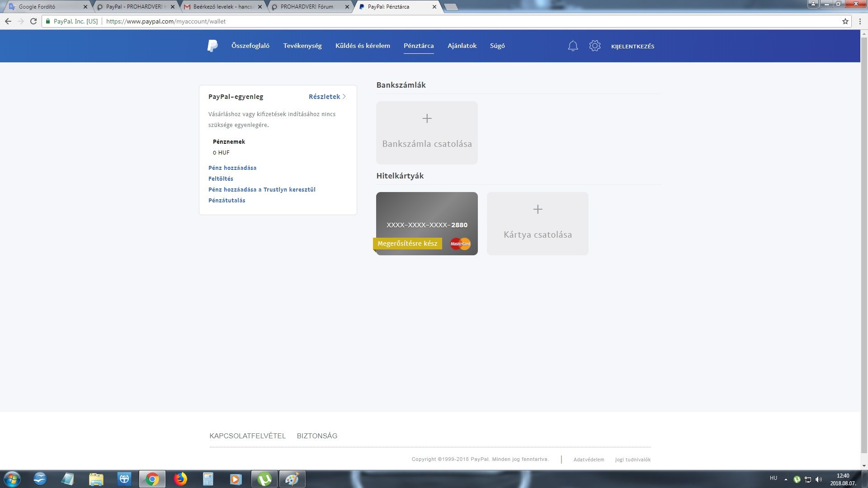The height and width of the screenshot is (488, 868).
Task: Launch Firefox from taskbar
Action: click(180, 479)
